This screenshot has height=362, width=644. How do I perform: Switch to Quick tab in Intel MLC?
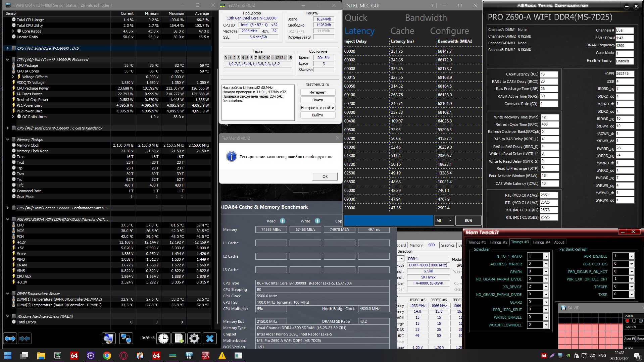[x=356, y=18]
